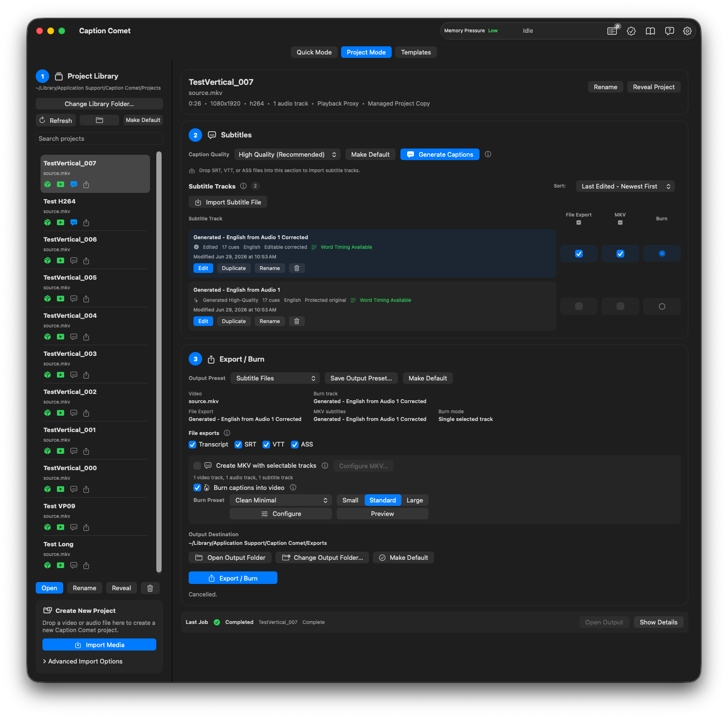Select Small burn caption size
Viewport: 728px width, 718px height.
click(x=350, y=500)
